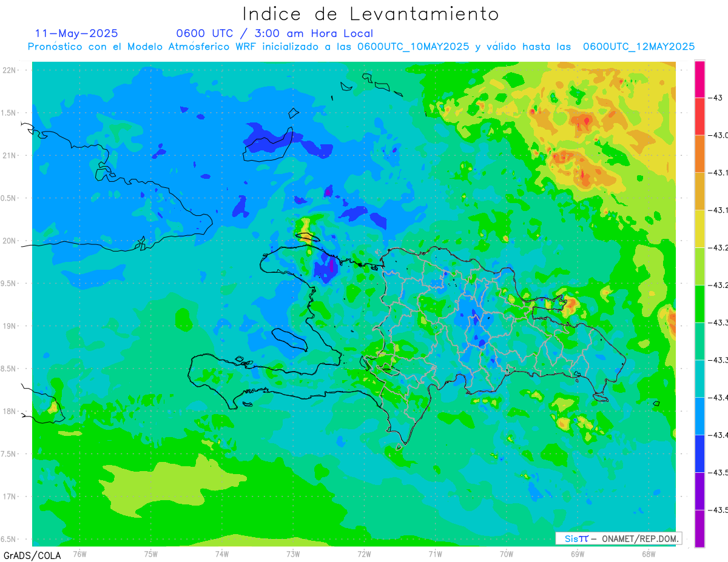Click the title 'Indice de Levantamiento'

[370, 14]
